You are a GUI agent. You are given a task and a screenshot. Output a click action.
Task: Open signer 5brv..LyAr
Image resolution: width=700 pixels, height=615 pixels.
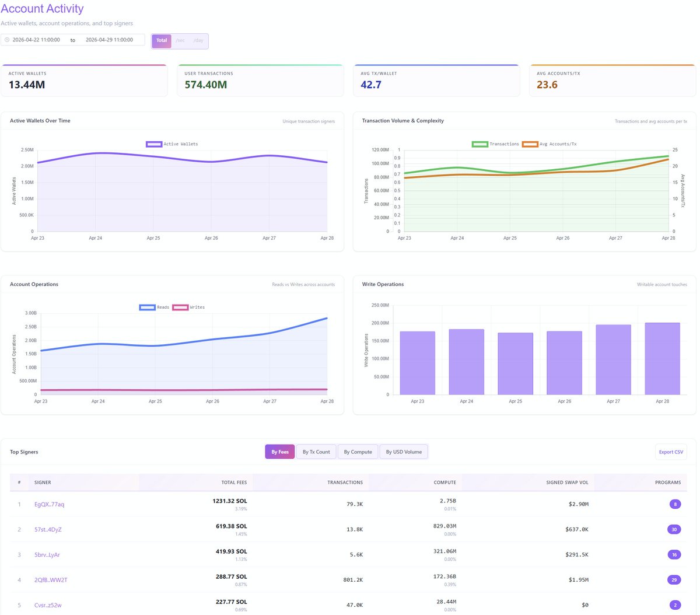tap(47, 555)
